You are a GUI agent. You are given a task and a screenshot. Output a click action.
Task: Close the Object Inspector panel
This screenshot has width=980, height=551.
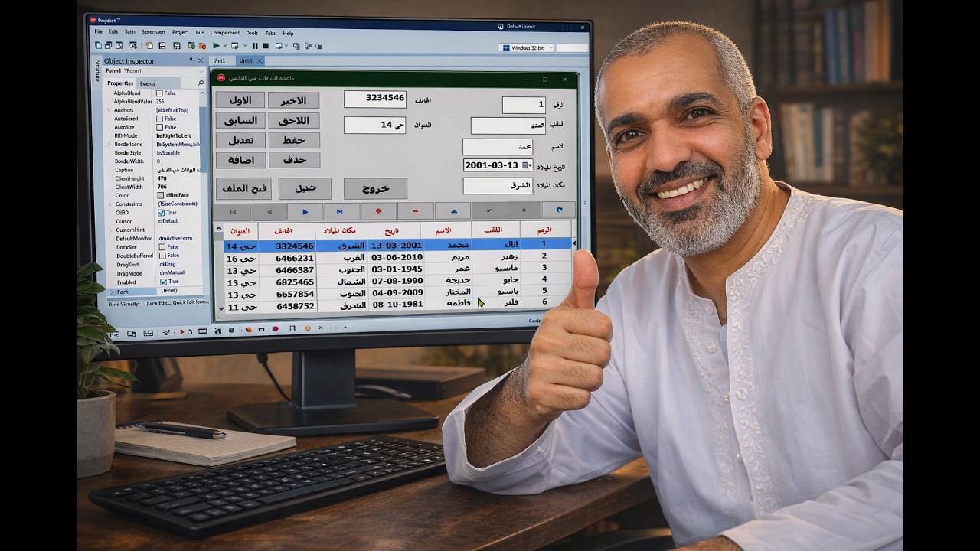pos(201,60)
